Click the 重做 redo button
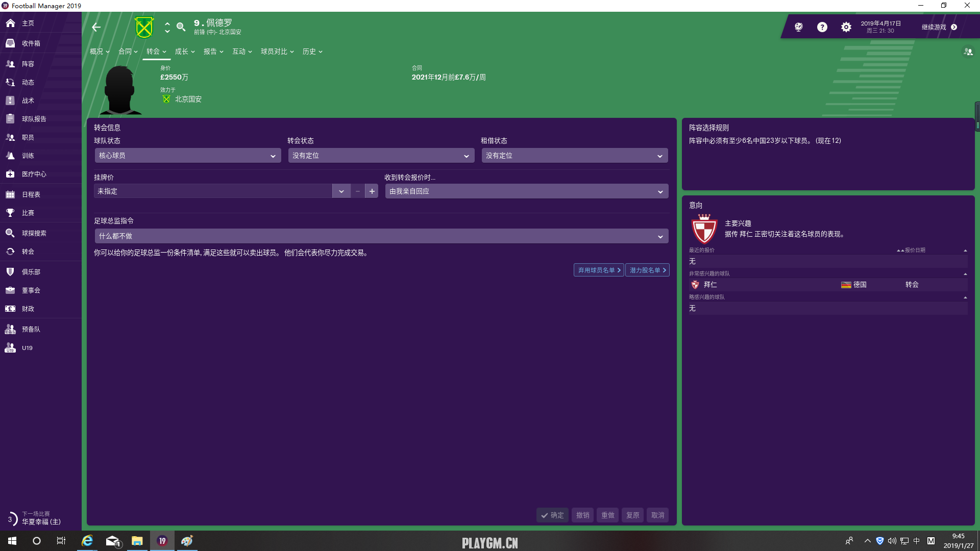 607,515
